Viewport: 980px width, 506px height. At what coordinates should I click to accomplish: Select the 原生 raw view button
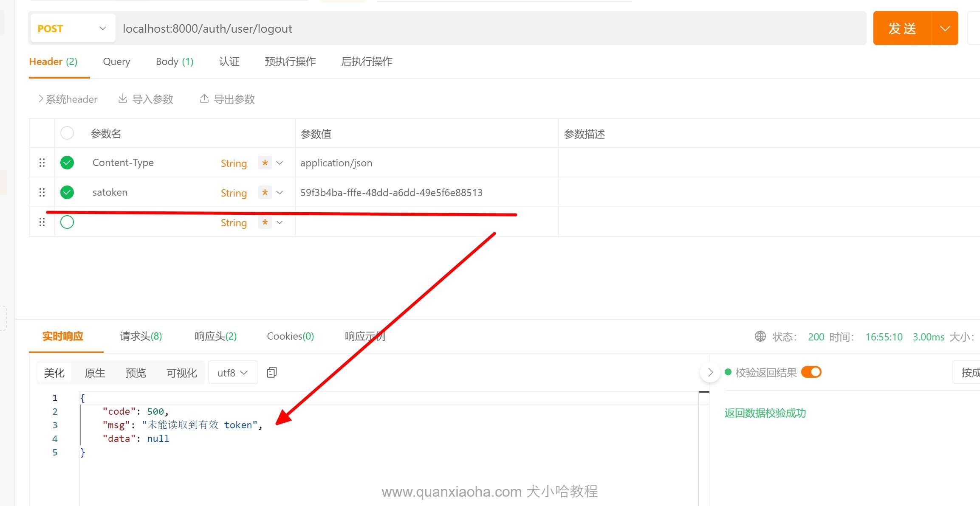(95, 373)
